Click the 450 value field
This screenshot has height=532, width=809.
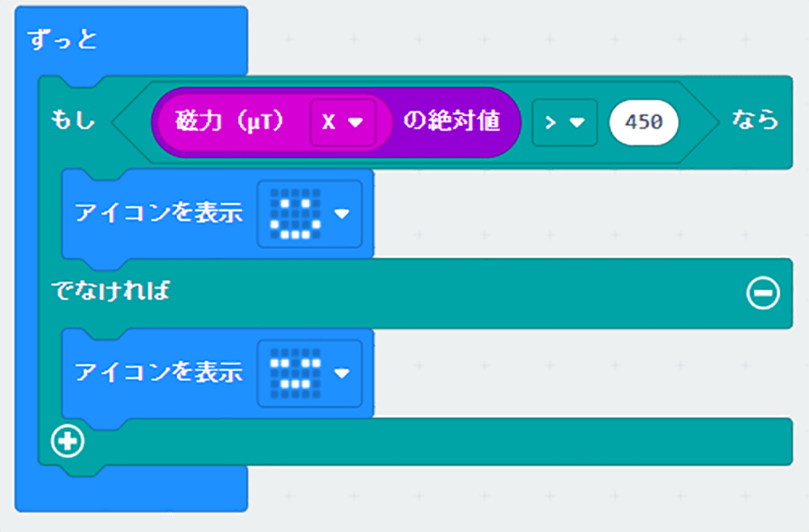(643, 122)
